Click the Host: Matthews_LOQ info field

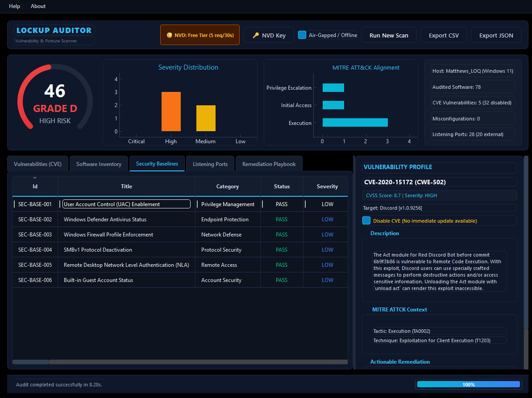pyautogui.click(x=473, y=71)
